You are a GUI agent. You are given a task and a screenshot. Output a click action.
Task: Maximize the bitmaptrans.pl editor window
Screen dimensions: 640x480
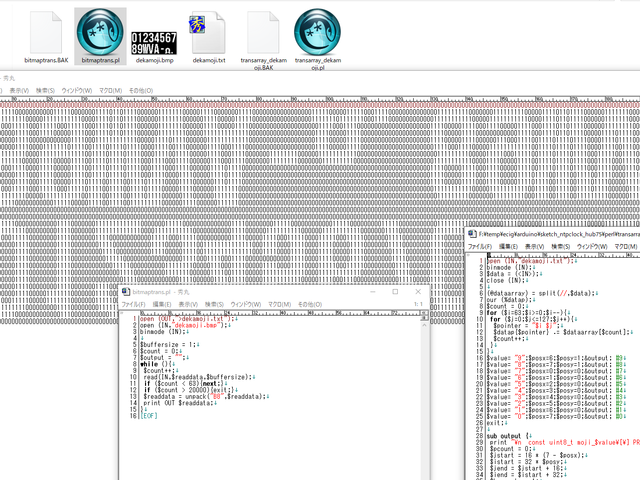pos(392,291)
